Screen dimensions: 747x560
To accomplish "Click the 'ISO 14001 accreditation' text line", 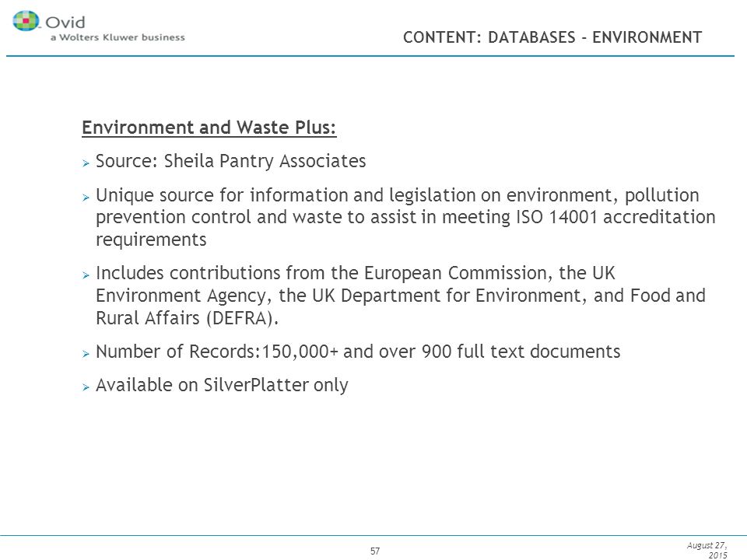I will pos(405,217).
